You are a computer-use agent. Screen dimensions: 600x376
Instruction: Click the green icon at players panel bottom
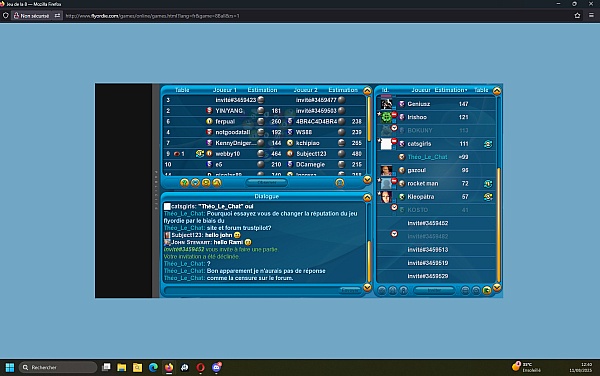[x=487, y=291]
